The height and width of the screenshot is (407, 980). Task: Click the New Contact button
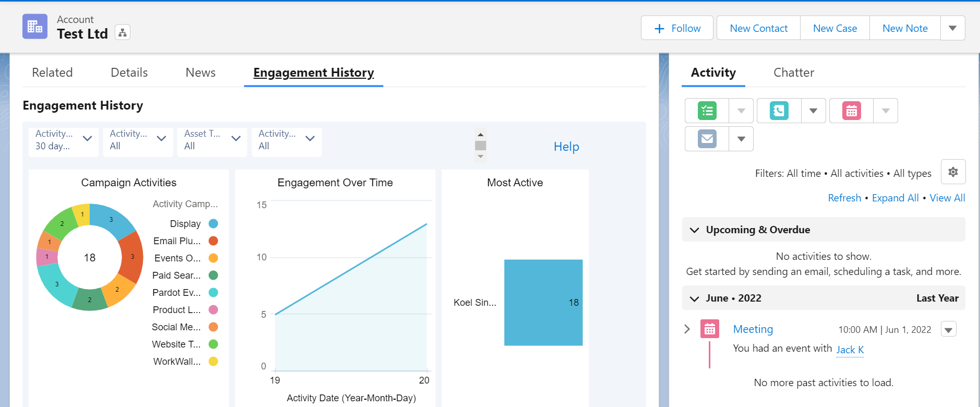click(758, 28)
